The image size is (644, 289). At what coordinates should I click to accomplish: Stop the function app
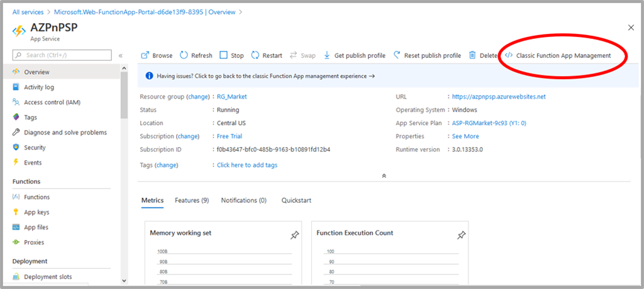(x=231, y=55)
